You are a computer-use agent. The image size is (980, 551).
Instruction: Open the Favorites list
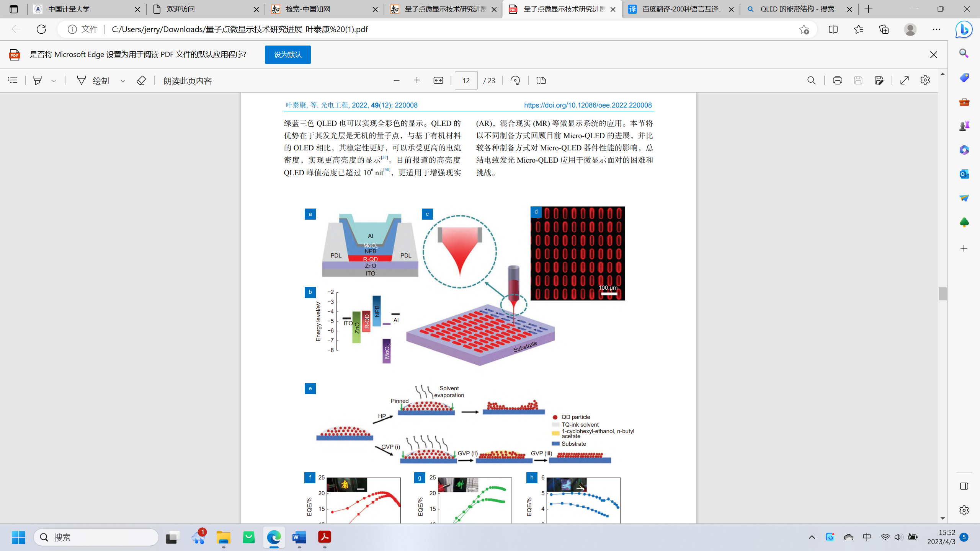[859, 29]
